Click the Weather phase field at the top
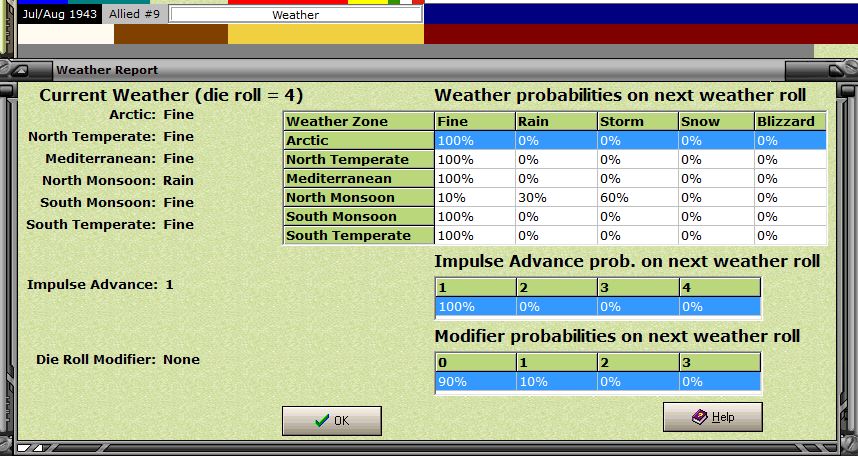This screenshot has width=858, height=456. (295, 15)
